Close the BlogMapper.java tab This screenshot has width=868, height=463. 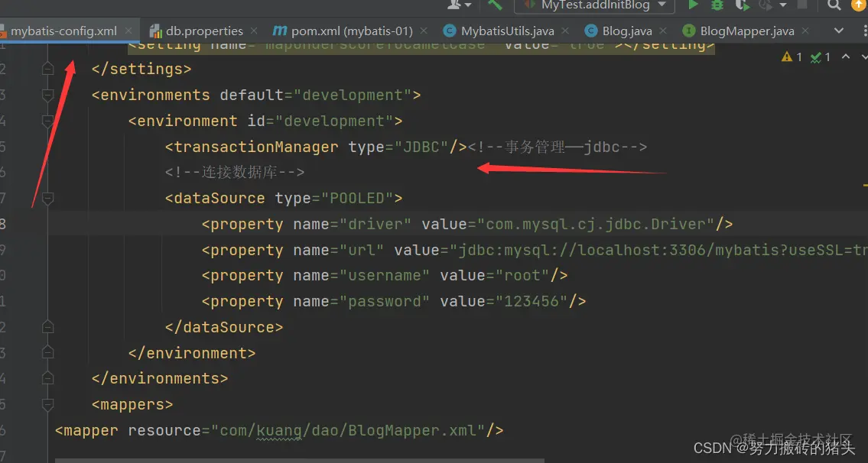coord(805,31)
